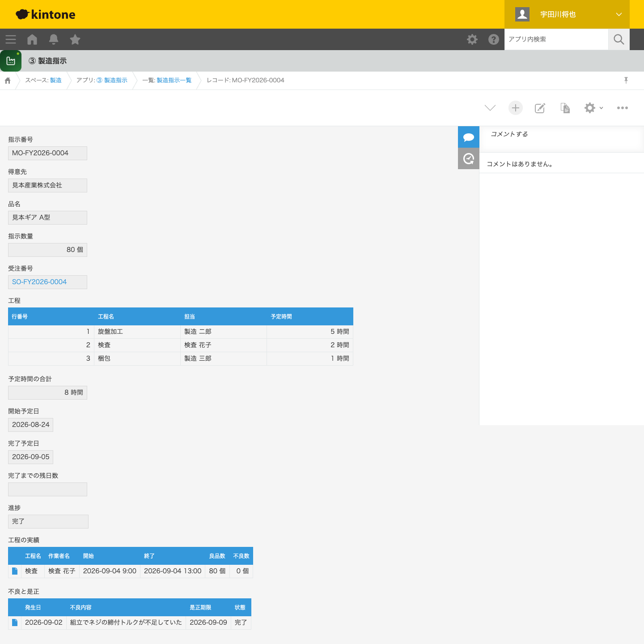Pin the breadcrumb bar with pin icon
Viewport: 644px width, 644px height.
click(x=626, y=80)
